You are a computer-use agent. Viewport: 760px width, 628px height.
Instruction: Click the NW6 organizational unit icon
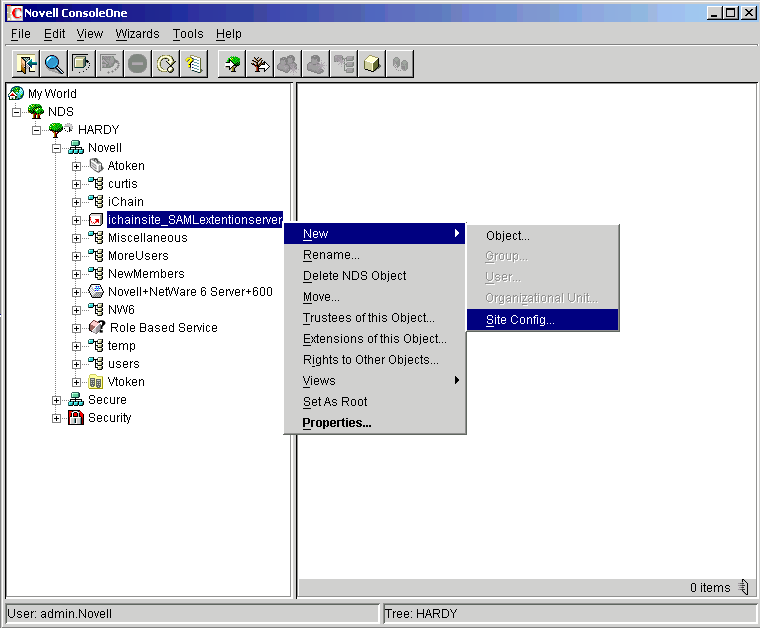click(96, 309)
